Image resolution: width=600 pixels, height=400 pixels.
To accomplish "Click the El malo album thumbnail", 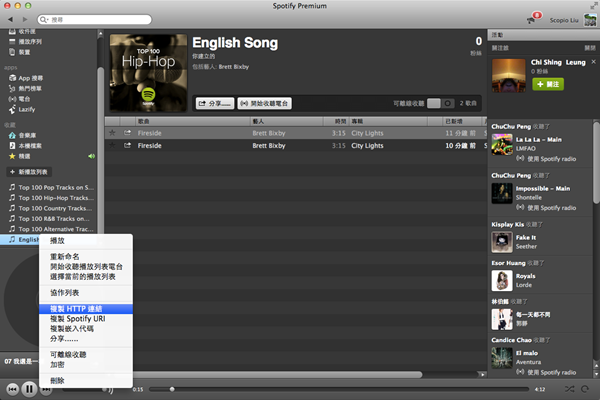I will coord(502,358).
